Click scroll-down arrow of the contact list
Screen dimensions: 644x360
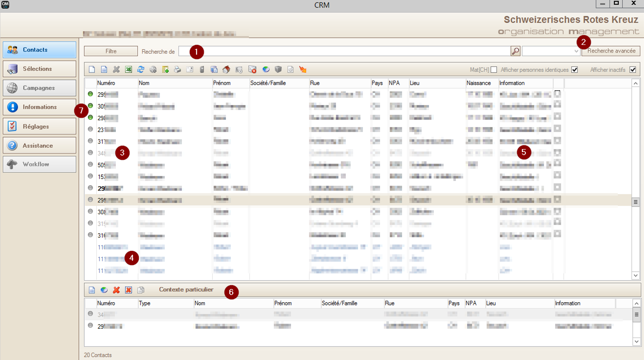pyautogui.click(x=636, y=275)
